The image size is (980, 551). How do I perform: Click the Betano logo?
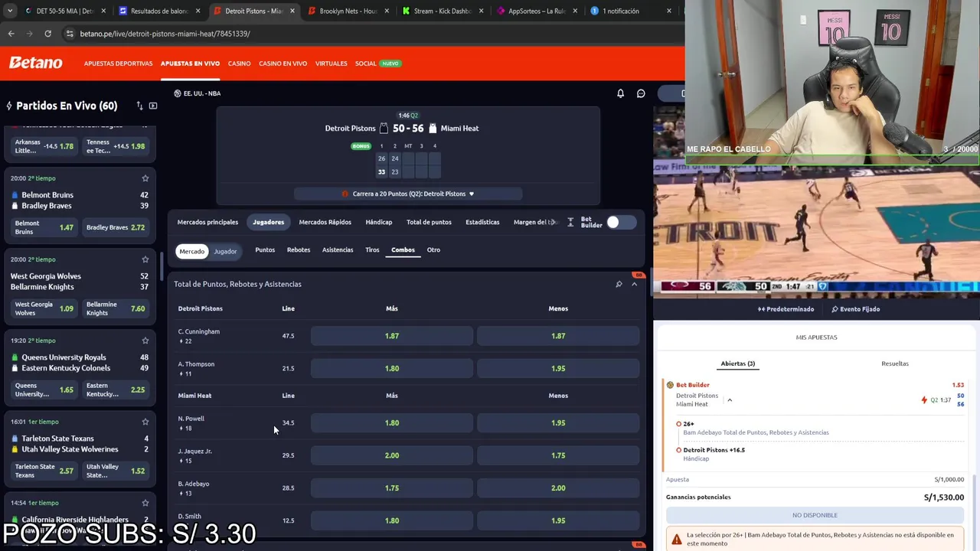coord(36,64)
